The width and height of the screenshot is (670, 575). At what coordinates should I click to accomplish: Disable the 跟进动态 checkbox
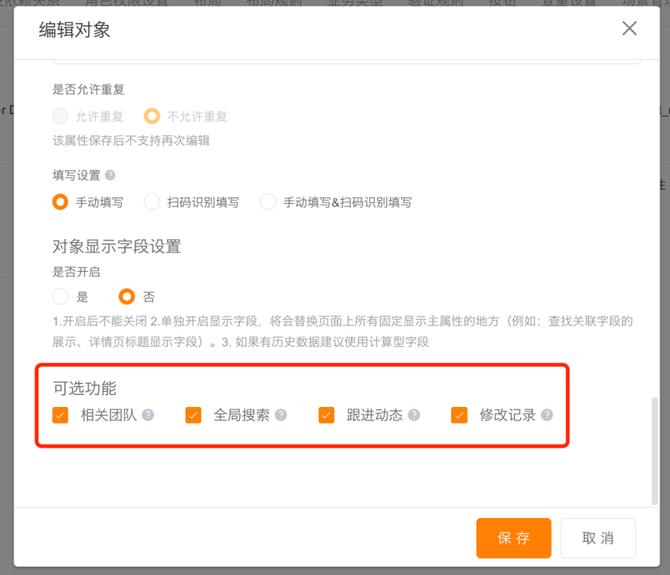tap(327, 415)
